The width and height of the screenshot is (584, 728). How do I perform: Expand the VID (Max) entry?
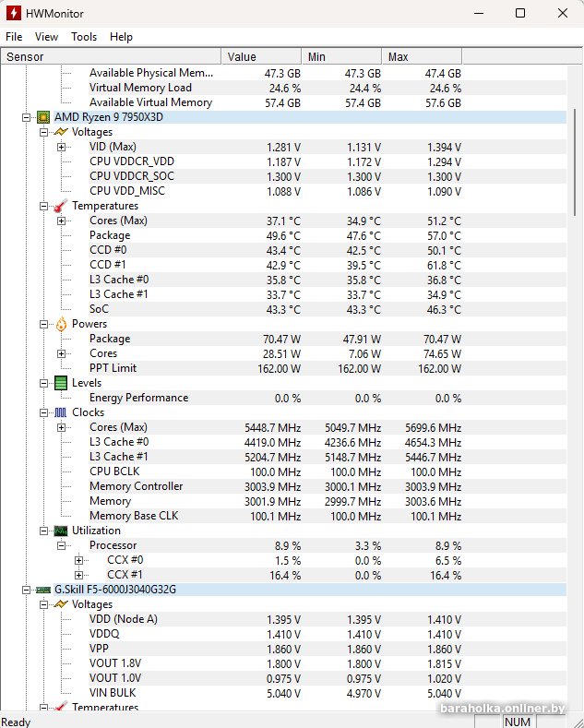(61, 148)
